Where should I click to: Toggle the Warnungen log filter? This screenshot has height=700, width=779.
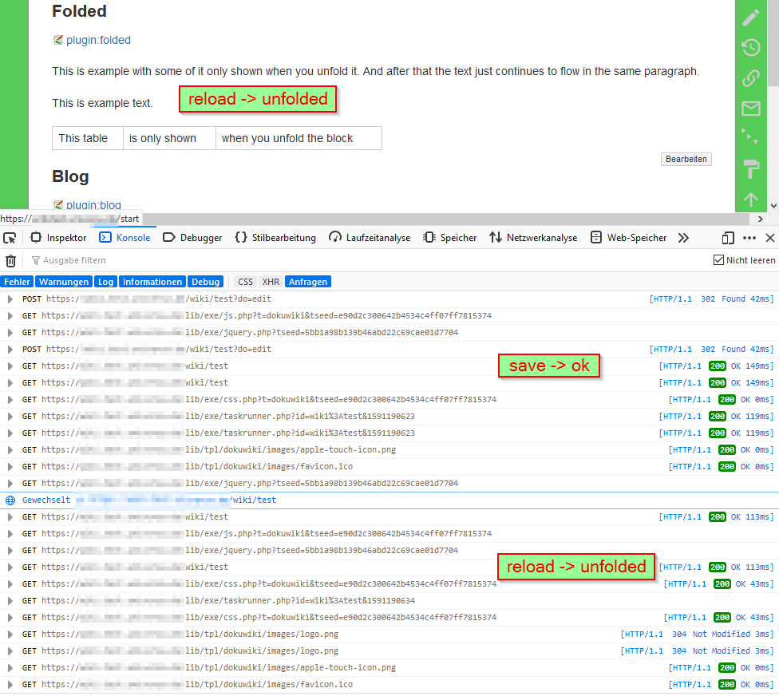click(x=64, y=281)
